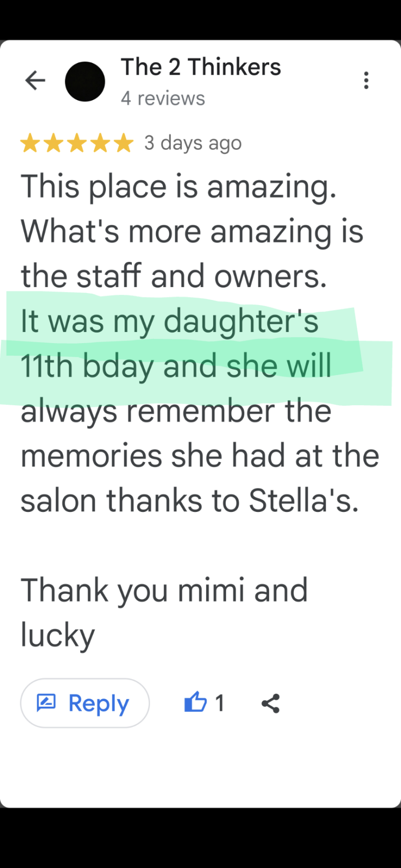Screen dimensions: 401x868
Task: Click the "Thank you mimi and" text
Action: [x=164, y=590]
